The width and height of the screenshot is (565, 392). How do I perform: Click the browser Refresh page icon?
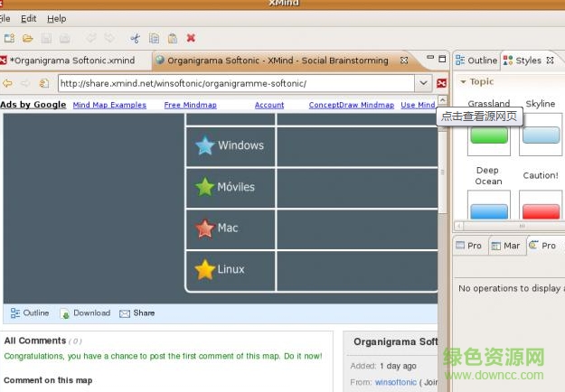(44, 83)
